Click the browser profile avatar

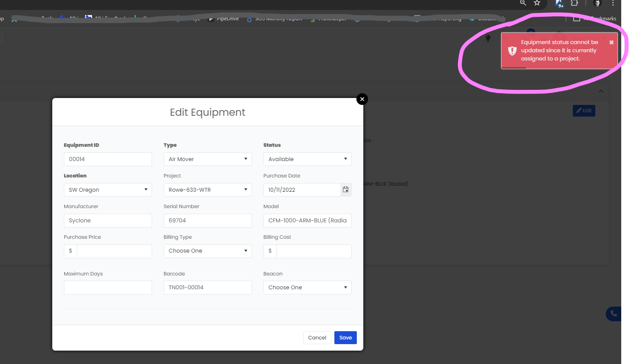(597, 3)
